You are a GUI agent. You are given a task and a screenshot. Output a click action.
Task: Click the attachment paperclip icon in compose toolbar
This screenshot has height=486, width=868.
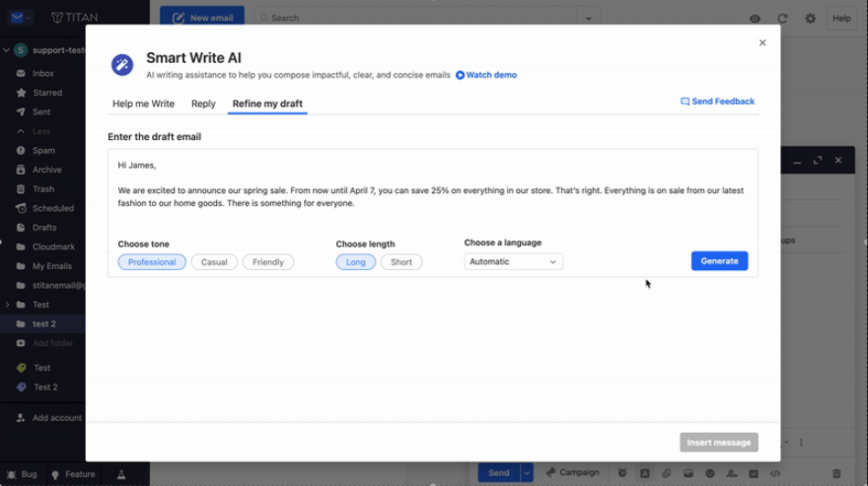pyautogui.click(x=666, y=473)
